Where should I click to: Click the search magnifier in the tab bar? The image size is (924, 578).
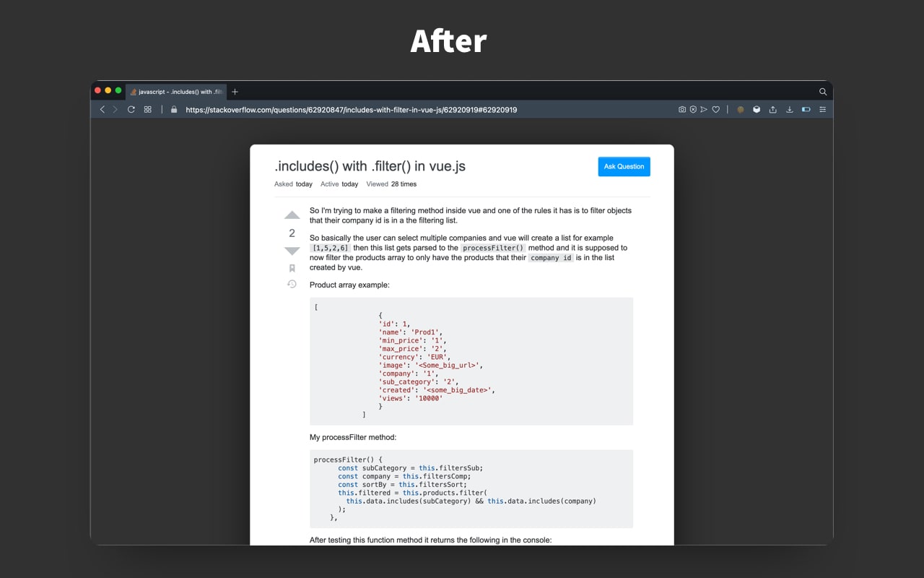pyautogui.click(x=823, y=92)
